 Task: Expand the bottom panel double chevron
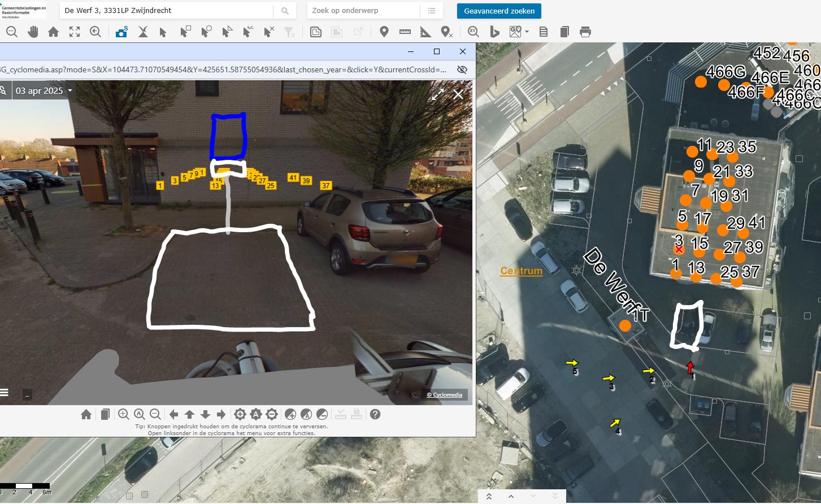(489, 497)
